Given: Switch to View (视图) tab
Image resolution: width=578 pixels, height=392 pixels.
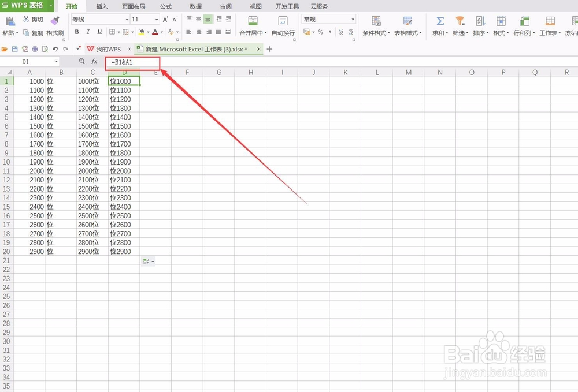Looking at the screenshot, I should coord(255,6).
